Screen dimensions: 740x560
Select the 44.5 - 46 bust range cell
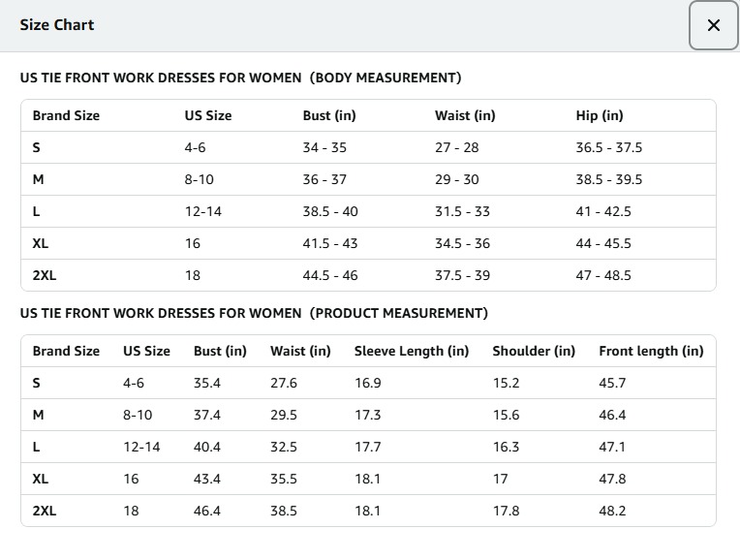point(330,275)
